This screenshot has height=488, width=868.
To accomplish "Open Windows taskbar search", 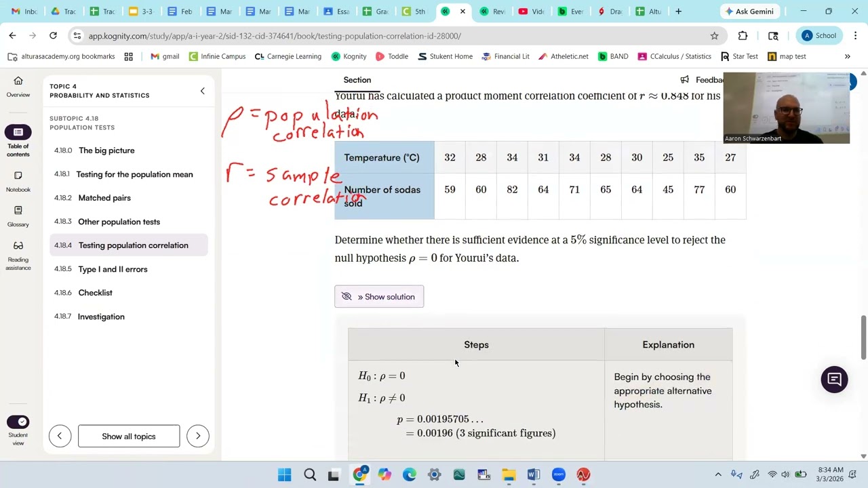I will click(x=309, y=475).
